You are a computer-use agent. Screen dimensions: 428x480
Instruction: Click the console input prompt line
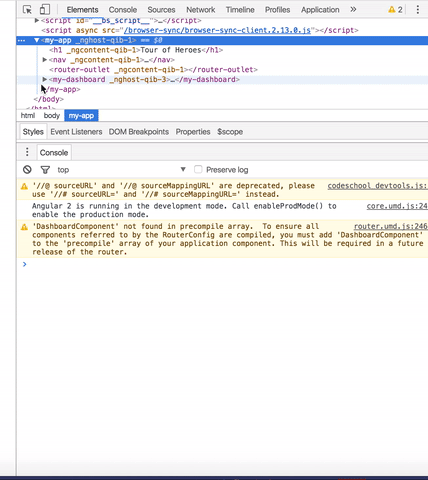click(x=222, y=264)
